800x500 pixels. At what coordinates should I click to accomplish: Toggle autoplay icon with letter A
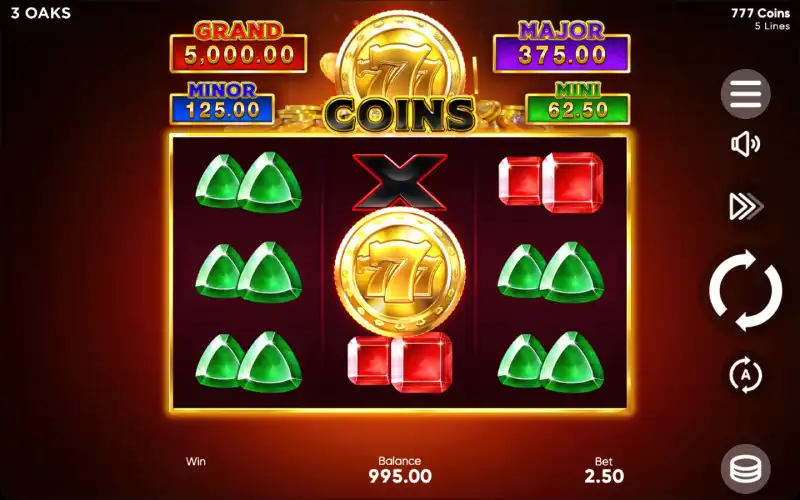(x=745, y=375)
